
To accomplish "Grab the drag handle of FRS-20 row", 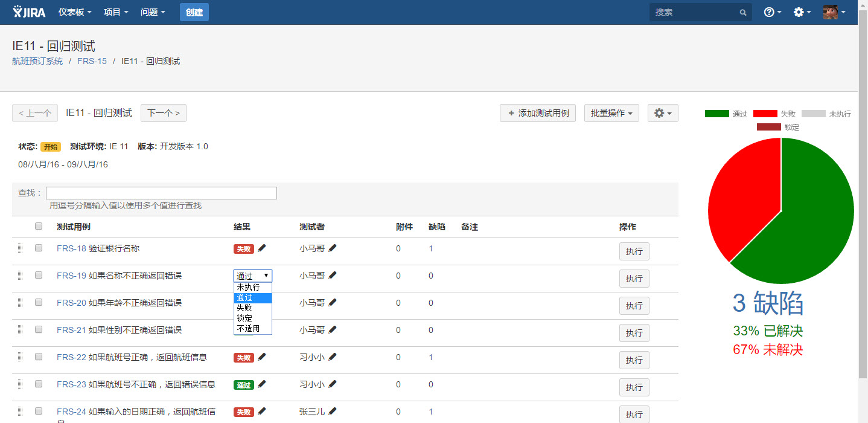I will click(20, 302).
